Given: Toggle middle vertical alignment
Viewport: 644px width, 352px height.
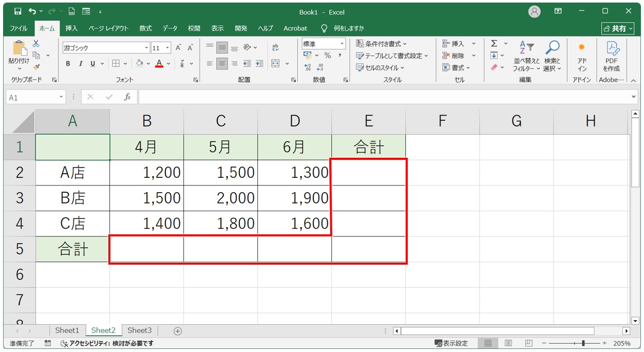Looking at the screenshot, I should pos(222,48).
